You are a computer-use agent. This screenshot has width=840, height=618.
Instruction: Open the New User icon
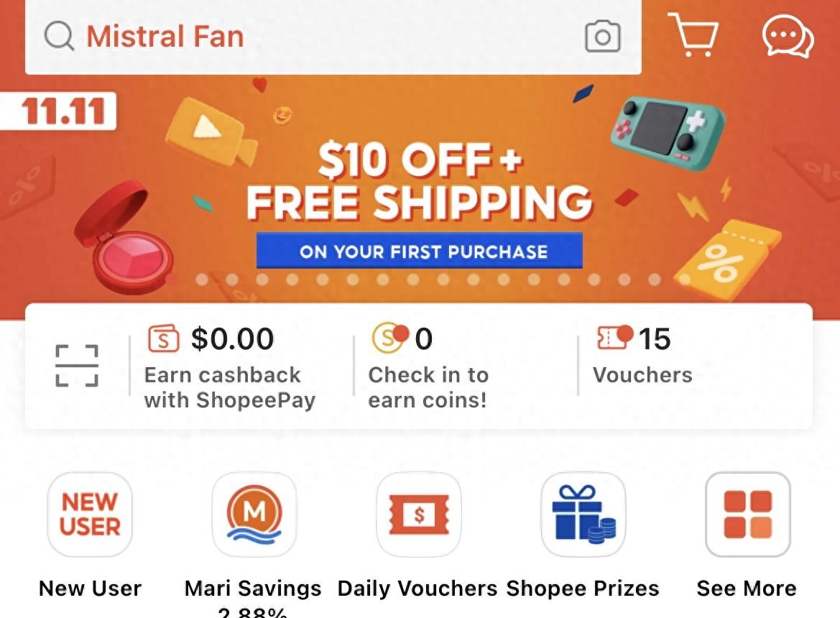click(90, 514)
